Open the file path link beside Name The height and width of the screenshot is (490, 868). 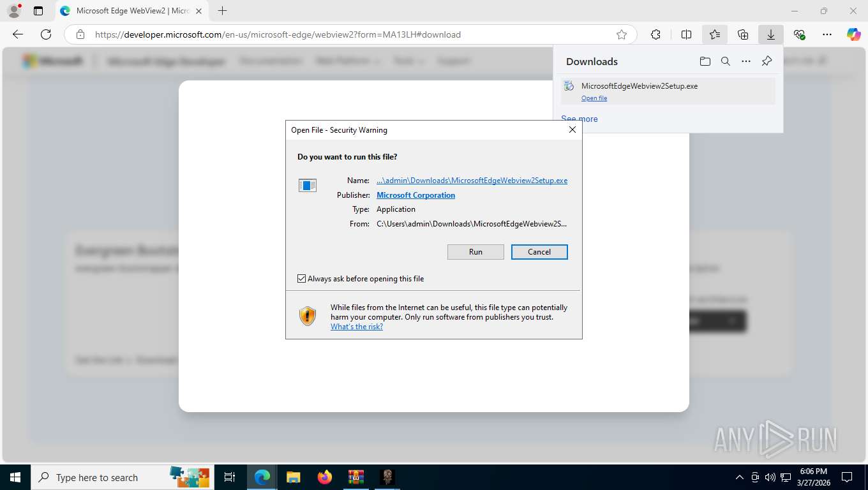(472, 181)
